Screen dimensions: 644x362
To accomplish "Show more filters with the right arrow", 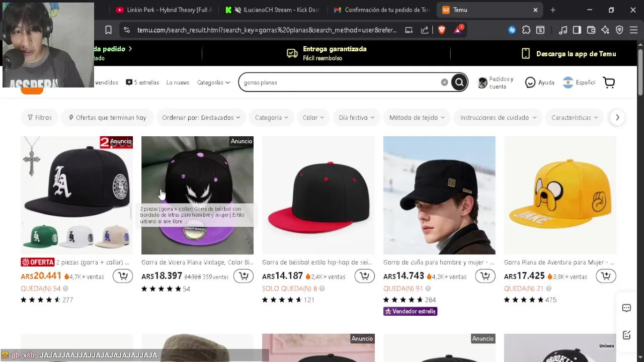I will [617, 118].
